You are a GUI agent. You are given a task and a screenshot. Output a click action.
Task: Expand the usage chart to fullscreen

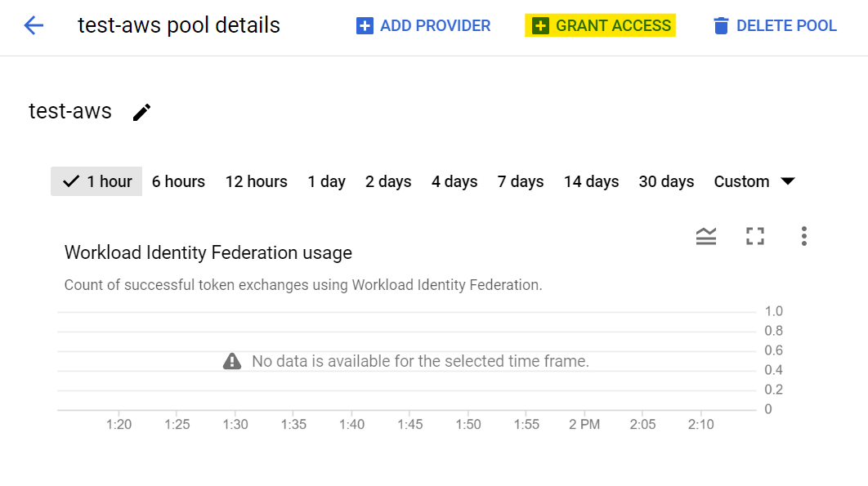click(754, 236)
